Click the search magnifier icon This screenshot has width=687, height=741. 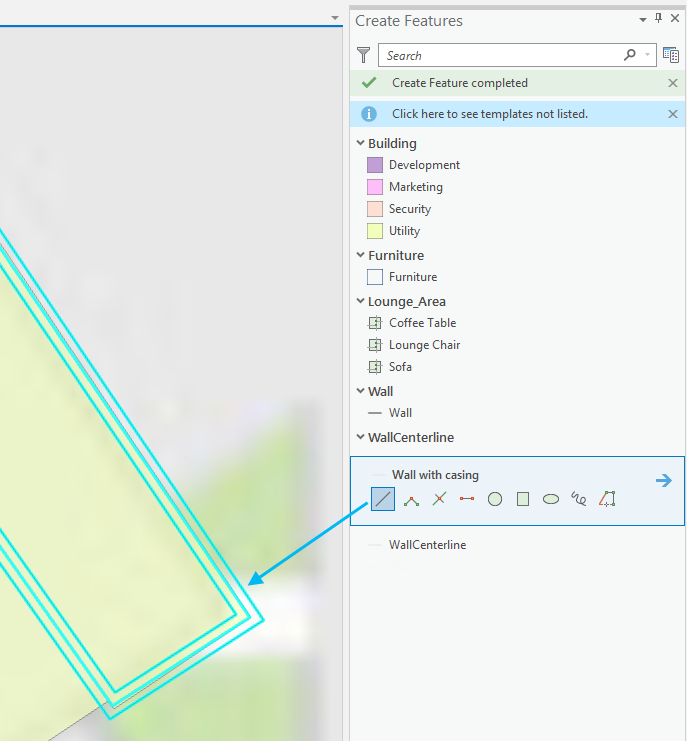629,55
